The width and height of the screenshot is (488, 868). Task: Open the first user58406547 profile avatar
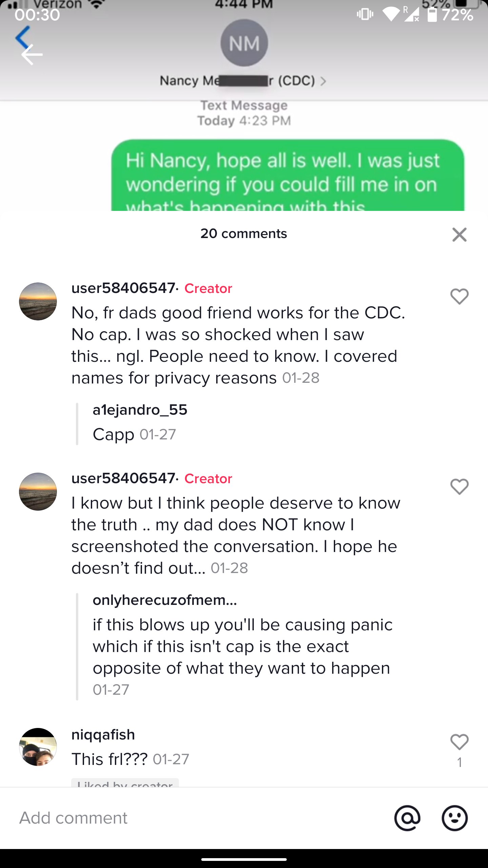(x=38, y=301)
